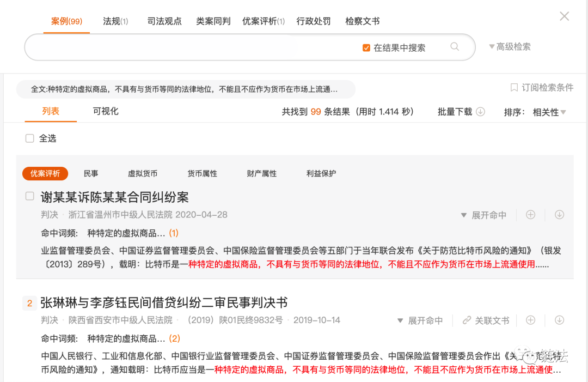This screenshot has height=382, width=588.
Task: Uncheck 在结果中搜索 checkbox
Action: click(366, 47)
